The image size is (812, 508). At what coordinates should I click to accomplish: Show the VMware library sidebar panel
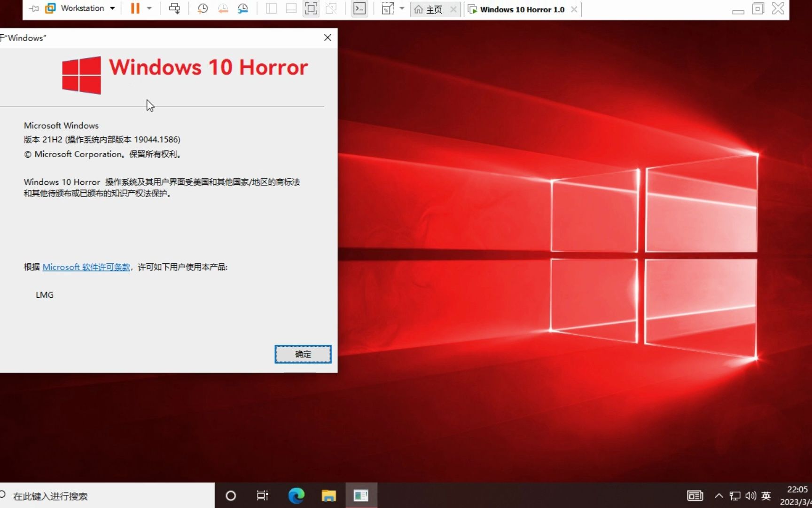pos(271,8)
